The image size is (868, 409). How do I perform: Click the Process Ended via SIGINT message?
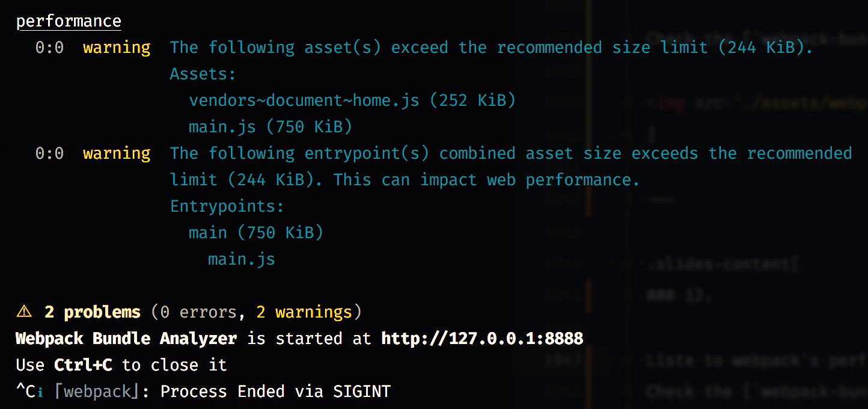[275, 392]
